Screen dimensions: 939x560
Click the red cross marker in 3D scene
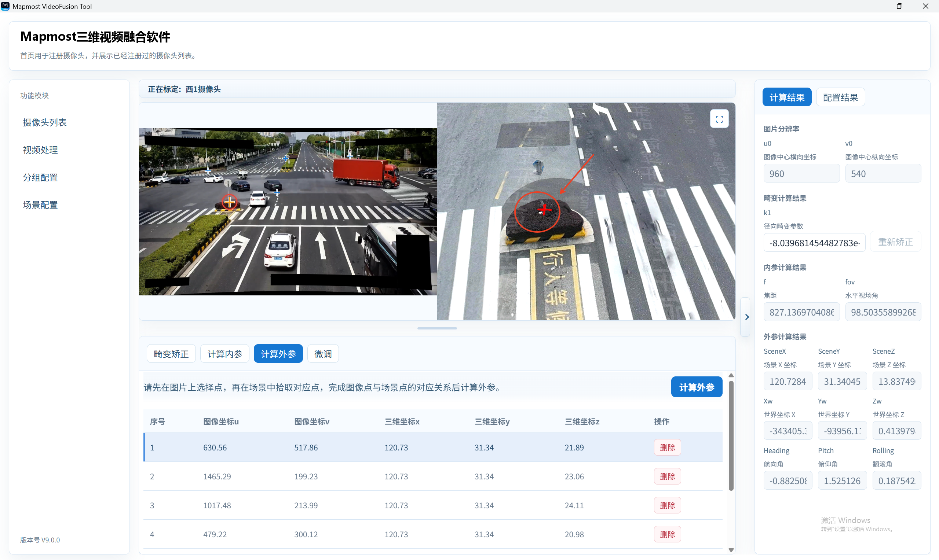coord(544,209)
